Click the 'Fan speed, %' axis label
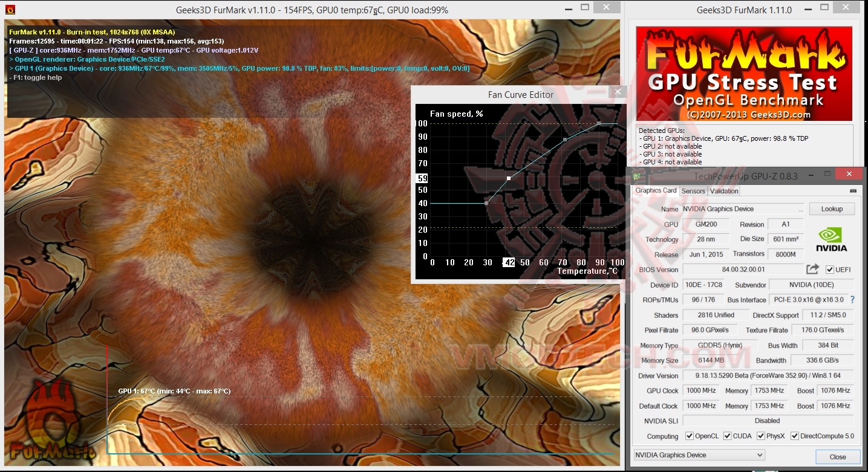 pos(457,114)
